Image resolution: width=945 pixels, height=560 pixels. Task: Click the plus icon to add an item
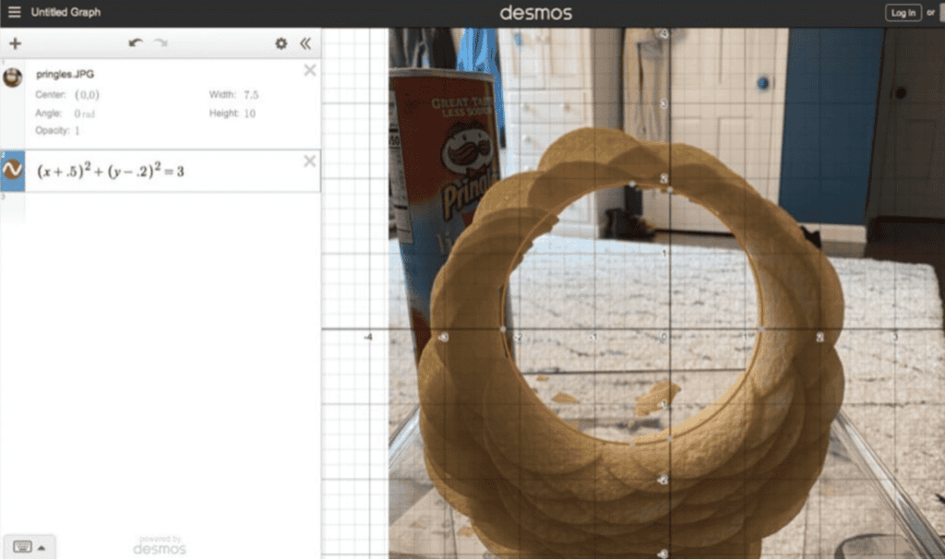[15, 43]
